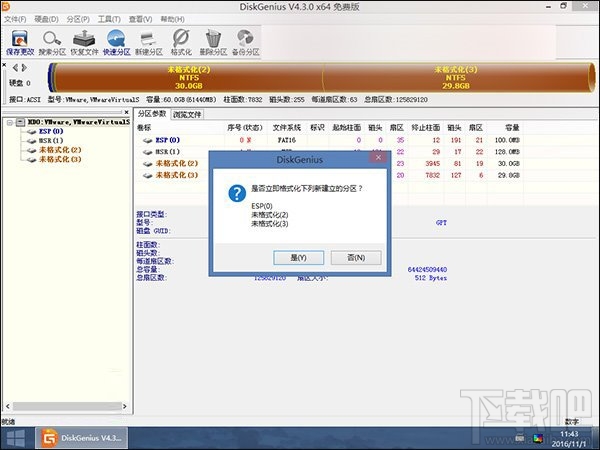Click DiskGenius V4.3 taskbar button
The height and width of the screenshot is (450, 600).
(x=82, y=438)
